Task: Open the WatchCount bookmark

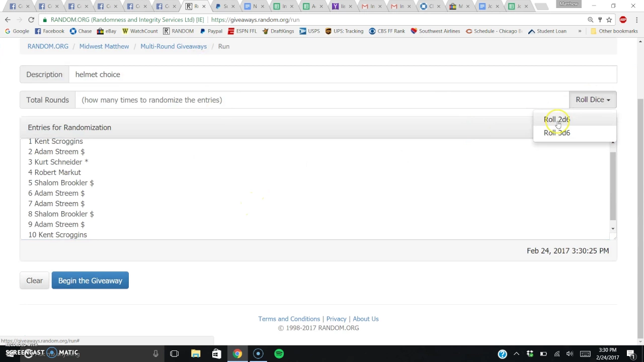Action: point(140,31)
